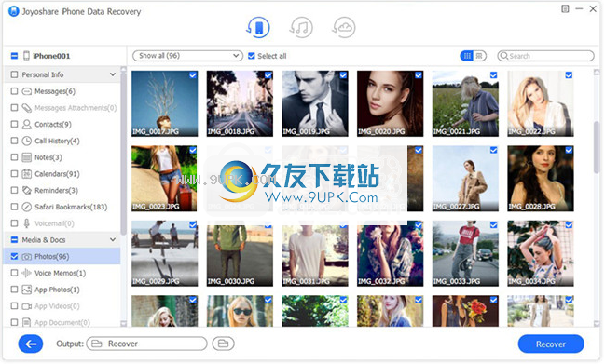This screenshot has height=364, width=605.
Task: Check the Messages(6) checkbox
Action: pyautogui.click(x=14, y=91)
